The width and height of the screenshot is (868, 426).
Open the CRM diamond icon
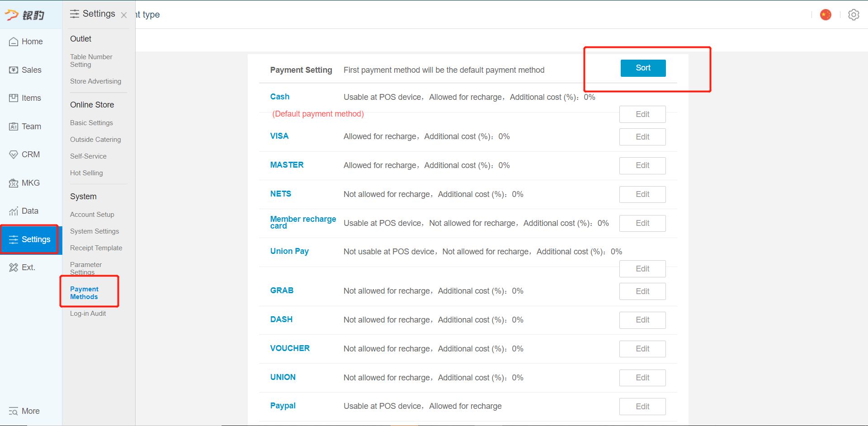[x=14, y=154]
